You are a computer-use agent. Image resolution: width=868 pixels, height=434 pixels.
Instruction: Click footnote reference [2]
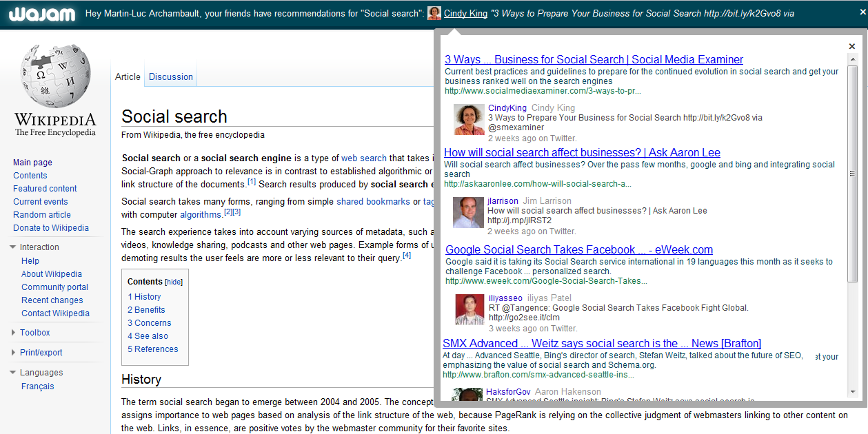(x=228, y=212)
